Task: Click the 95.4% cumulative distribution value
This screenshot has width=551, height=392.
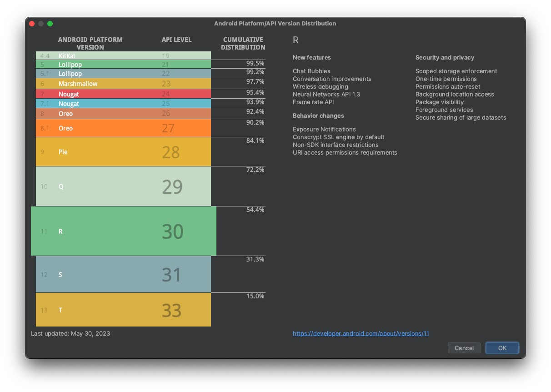Action: pyautogui.click(x=255, y=92)
